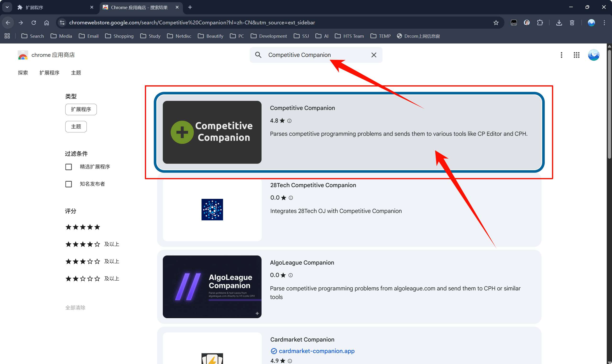
Task: Check the 精选扩展程序 filter
Action: point(69,167)
